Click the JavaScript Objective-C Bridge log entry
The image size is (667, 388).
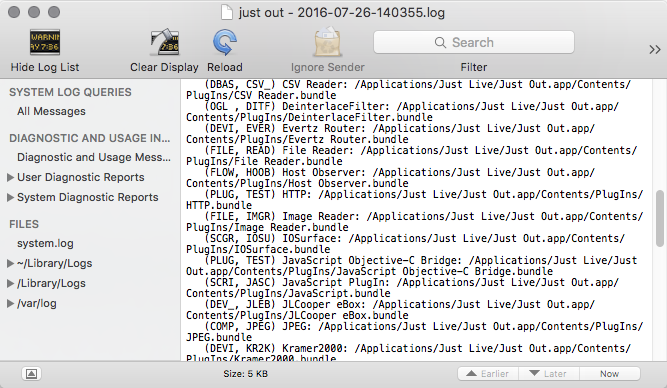coord(411,267)
